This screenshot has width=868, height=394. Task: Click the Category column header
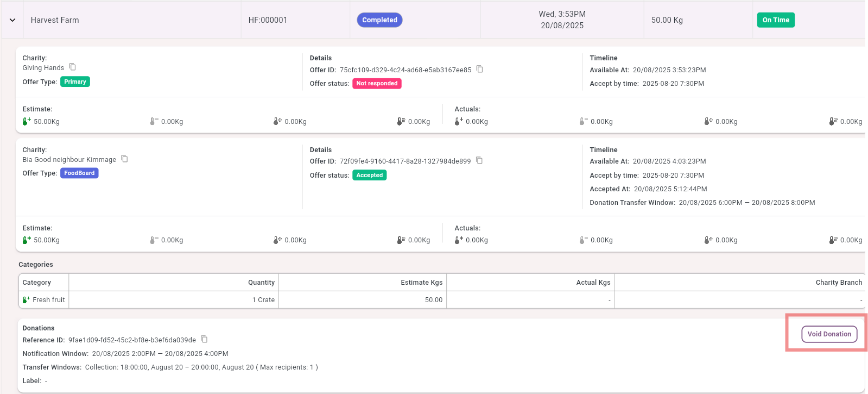coord(37,283)
